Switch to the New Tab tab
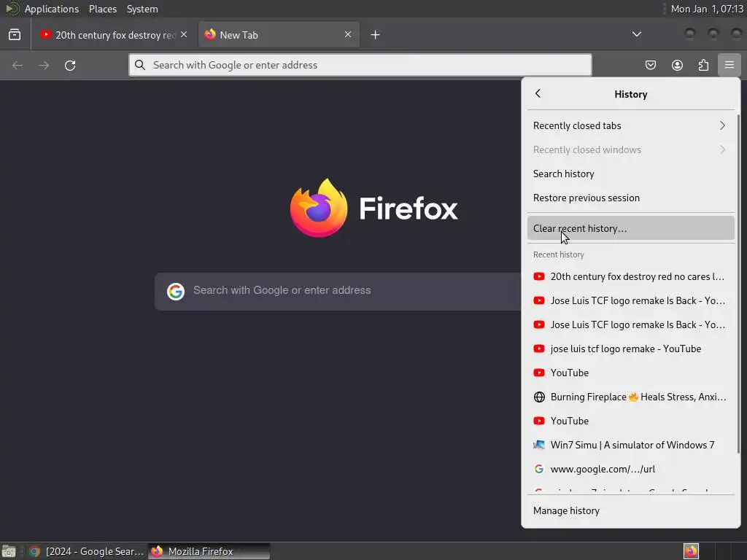Screen dimensions: 747x560 [x=279, y=35]
